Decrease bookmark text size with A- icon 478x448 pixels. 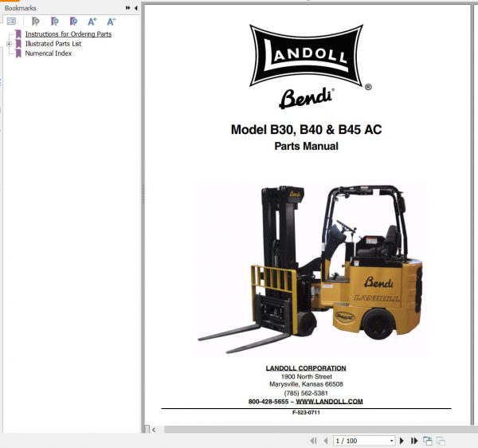(112, 22)
